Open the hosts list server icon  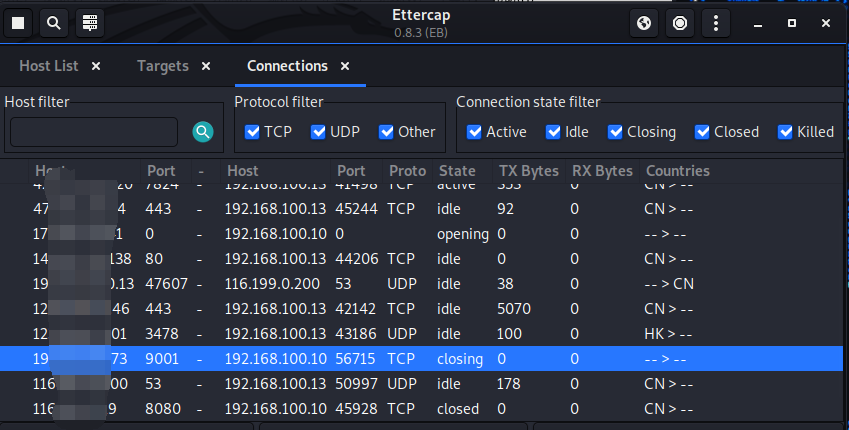(x=90, y=23)
